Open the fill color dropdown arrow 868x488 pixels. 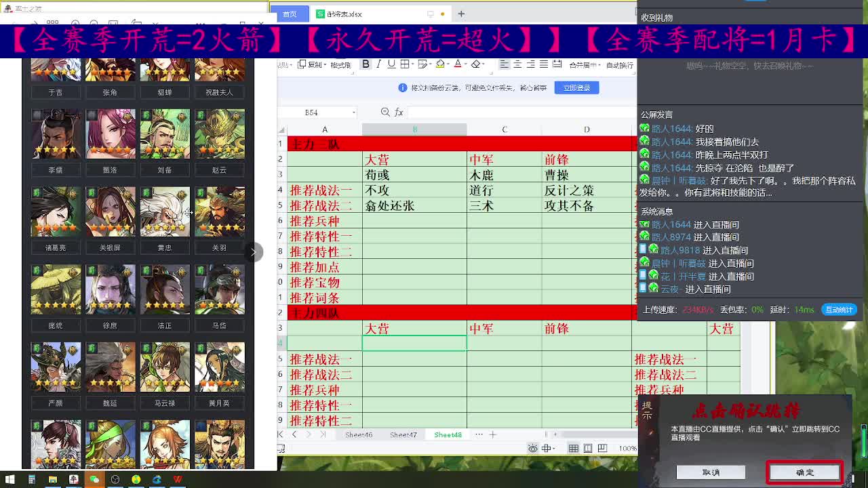click(x=449, y=65)
